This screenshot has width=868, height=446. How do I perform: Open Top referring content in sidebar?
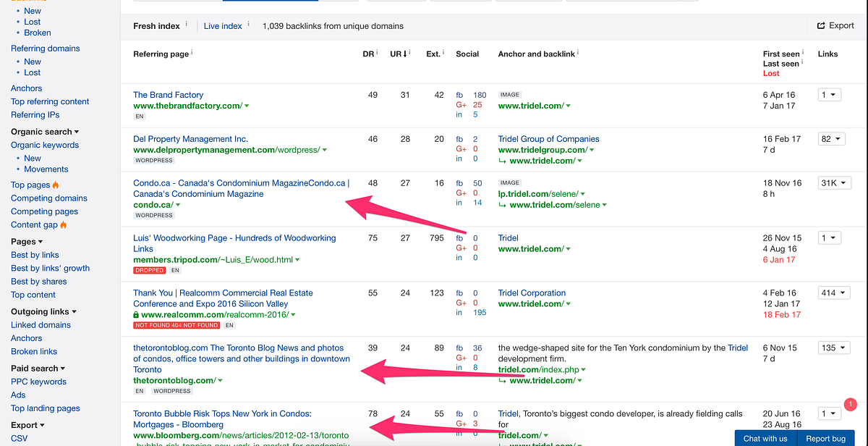click(50, 102)
